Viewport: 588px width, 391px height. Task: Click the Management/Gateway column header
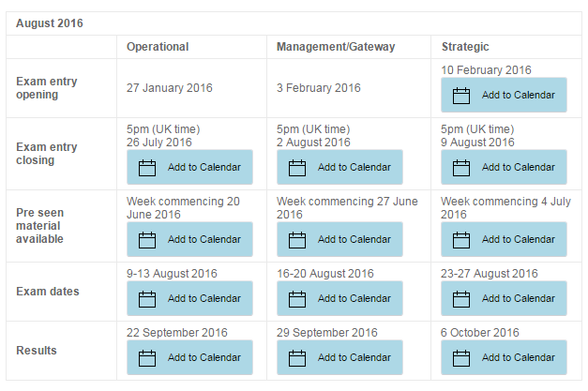pos(336,47)
